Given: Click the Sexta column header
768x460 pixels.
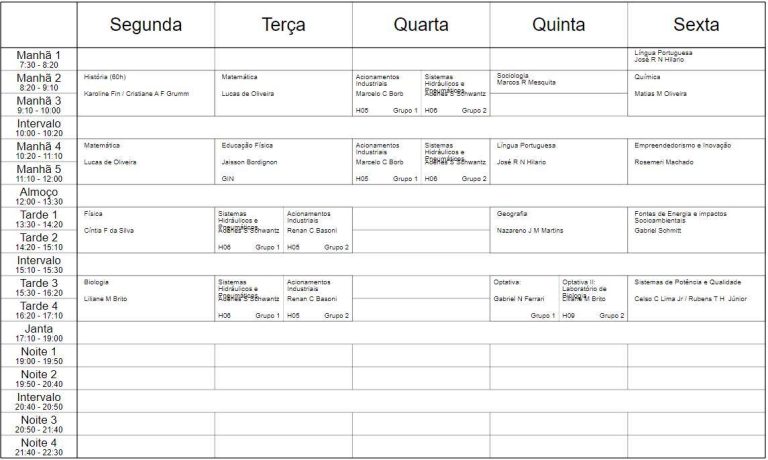Looking at the screenshot, I should pyautogui.click(x=696, y=25).
